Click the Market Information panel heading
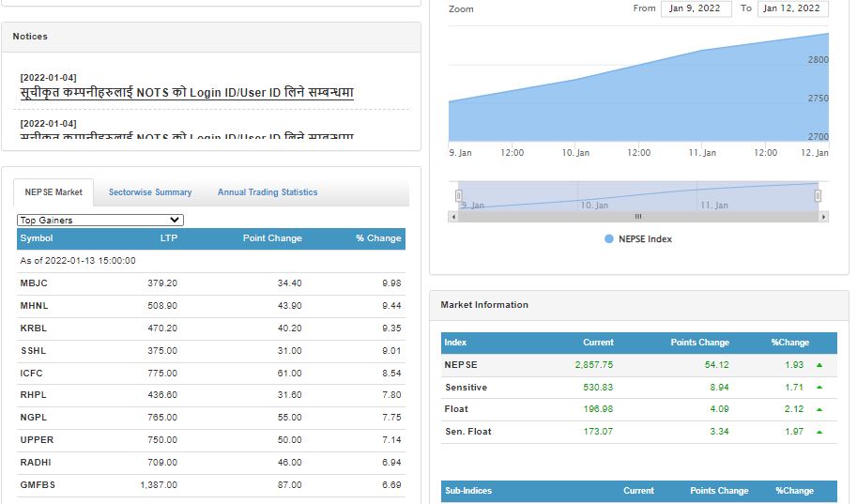The height and width of the screenshot is (504, 857). click(x=484, y=305)
